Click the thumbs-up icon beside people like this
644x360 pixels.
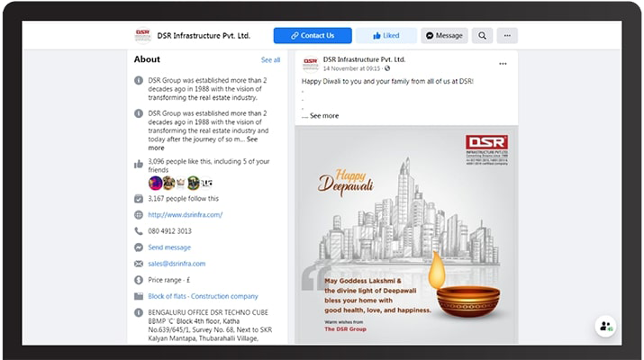[x=139, y=163]
